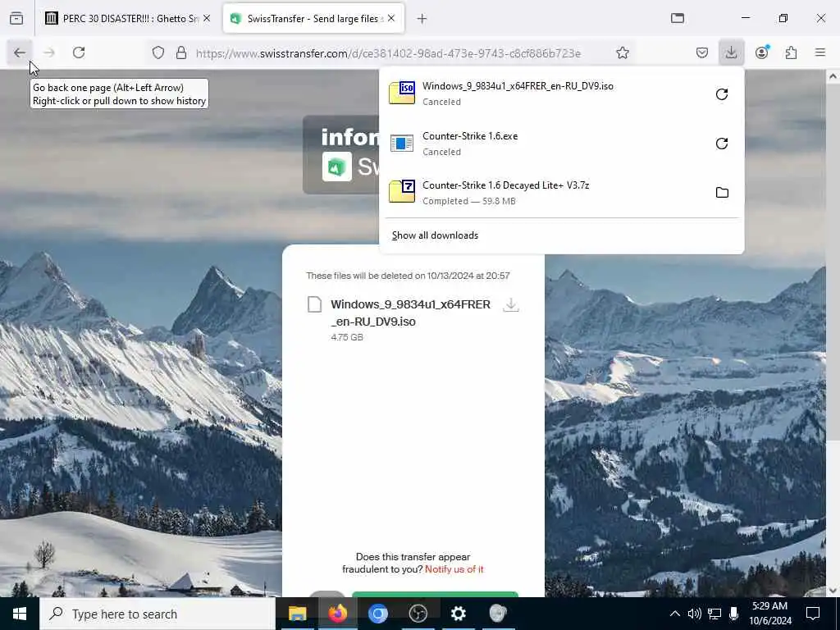Retry the Counter-Strike 1.6.exe download
Image resolution: width=840 pixels, height=630 pixels.
[x=722, y=144]
